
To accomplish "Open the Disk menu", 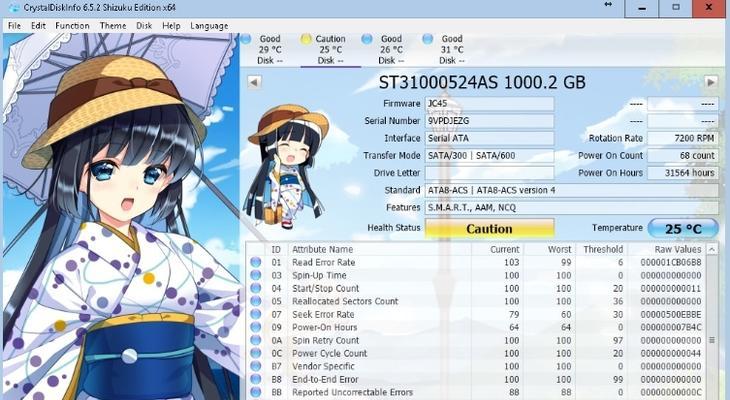I will 144,26.
